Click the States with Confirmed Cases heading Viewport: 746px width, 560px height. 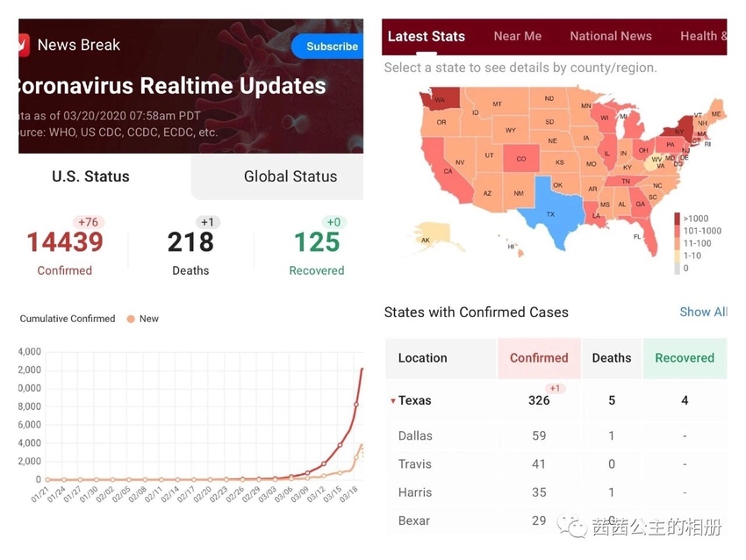(x=477, y=312)
